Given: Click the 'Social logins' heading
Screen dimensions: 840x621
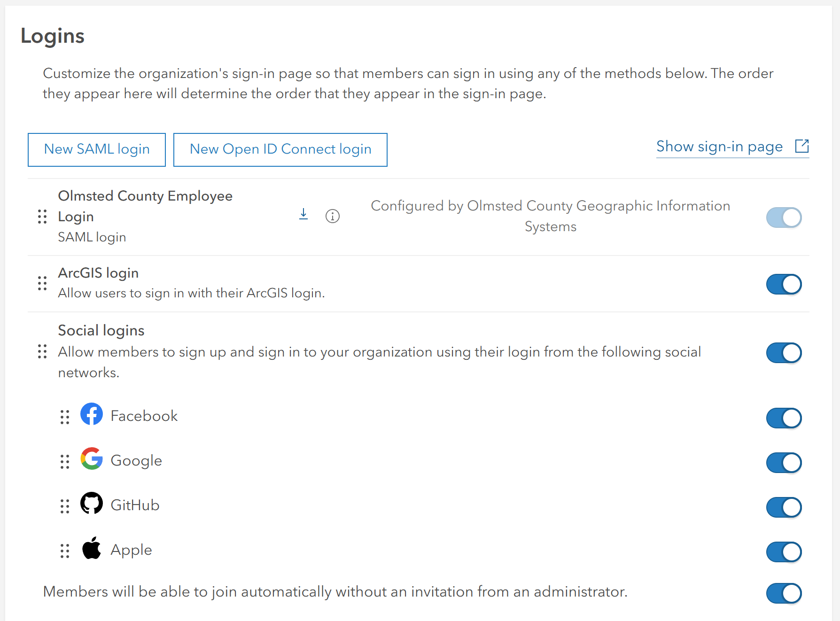Looking at the screenshot, I should [101, 331].
